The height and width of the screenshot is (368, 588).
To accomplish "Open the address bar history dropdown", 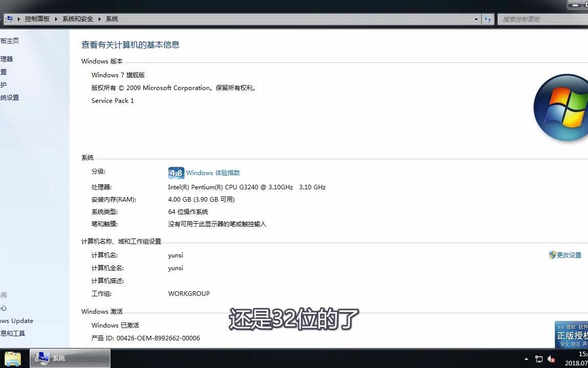I will (x=476, y=19).
